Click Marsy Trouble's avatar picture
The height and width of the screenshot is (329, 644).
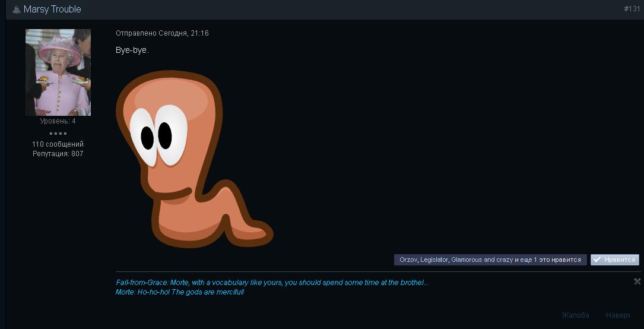click(58, 72)
